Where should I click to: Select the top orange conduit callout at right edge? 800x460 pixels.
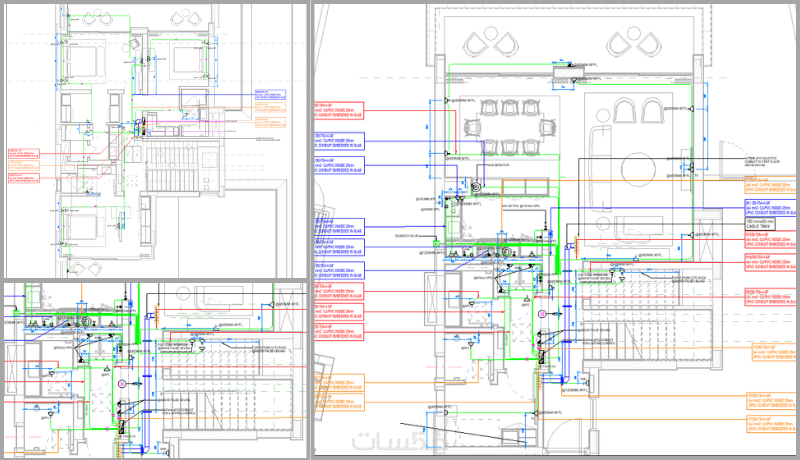pos(772,185)
